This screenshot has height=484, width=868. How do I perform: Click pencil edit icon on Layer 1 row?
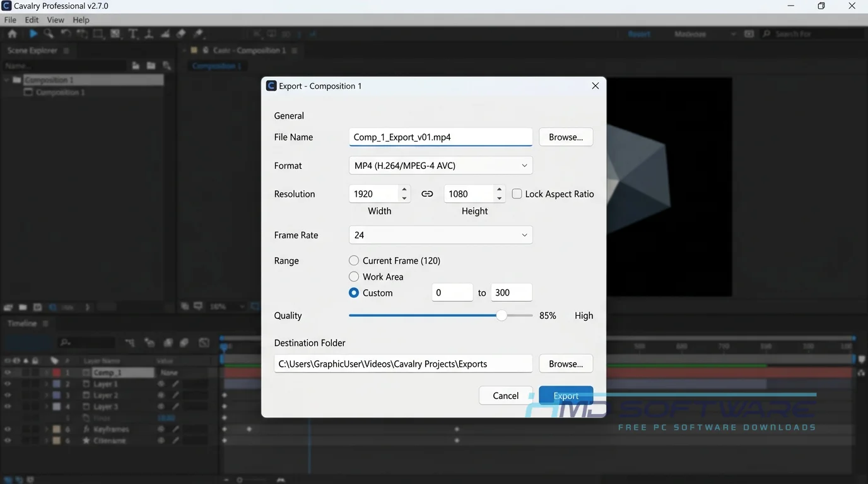pyautogui.click(x=176, y=384)
